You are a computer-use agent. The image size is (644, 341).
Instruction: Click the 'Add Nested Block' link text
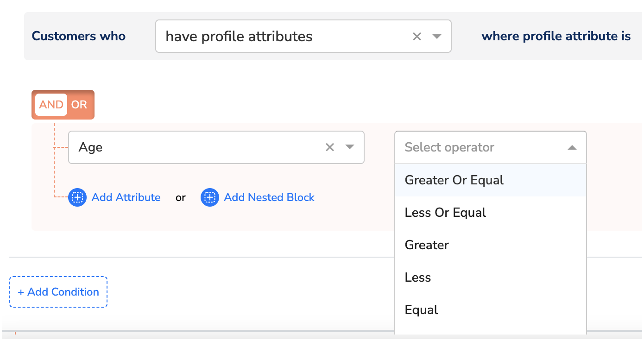tap(269, 197)
